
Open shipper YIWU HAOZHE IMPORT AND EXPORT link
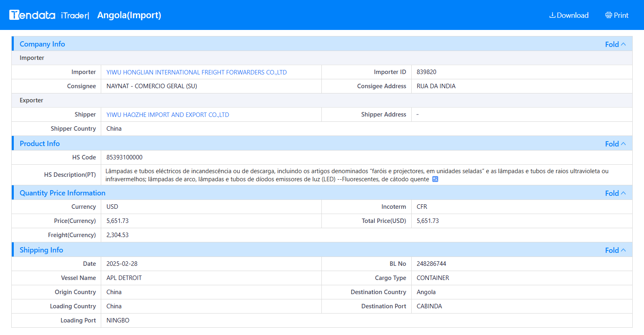coord(168,115)
